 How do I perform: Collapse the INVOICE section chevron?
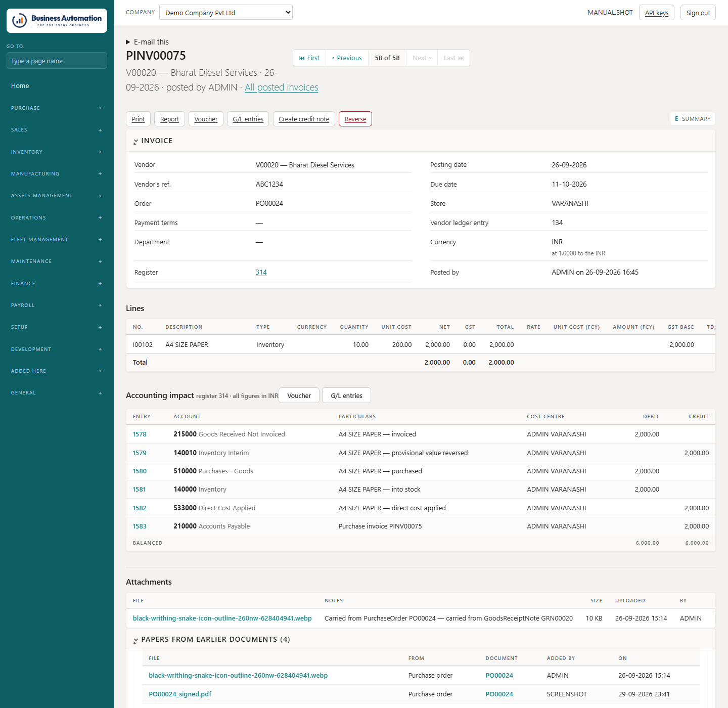click(135, 142)
